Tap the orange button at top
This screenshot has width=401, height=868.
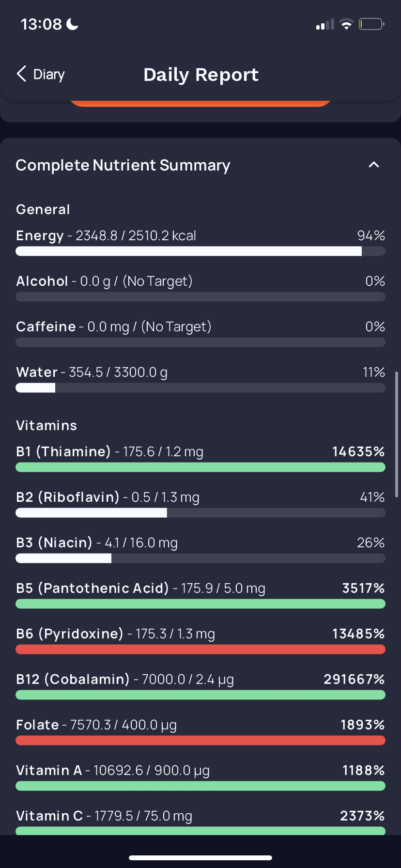point(200,103)
